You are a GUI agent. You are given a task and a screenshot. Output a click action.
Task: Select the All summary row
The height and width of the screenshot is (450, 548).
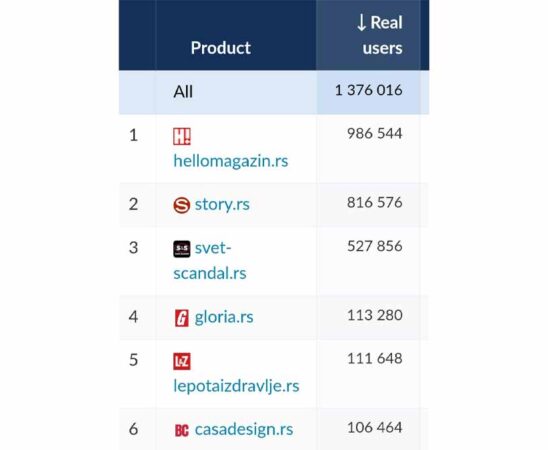pos(274,92)
